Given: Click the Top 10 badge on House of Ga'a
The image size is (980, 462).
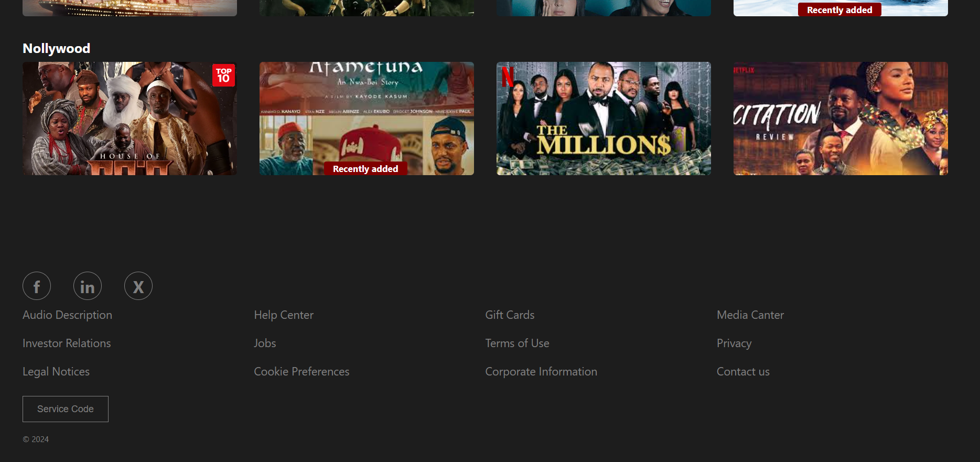Looking at the screenshot, I should pyautogui.click(x=223, y=76).
